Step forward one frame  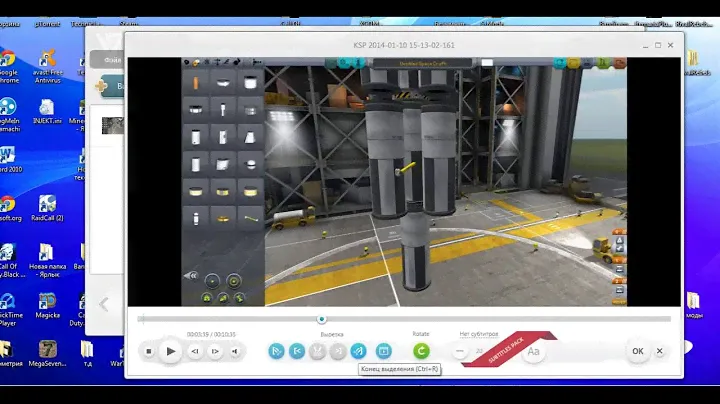[215, 351]
